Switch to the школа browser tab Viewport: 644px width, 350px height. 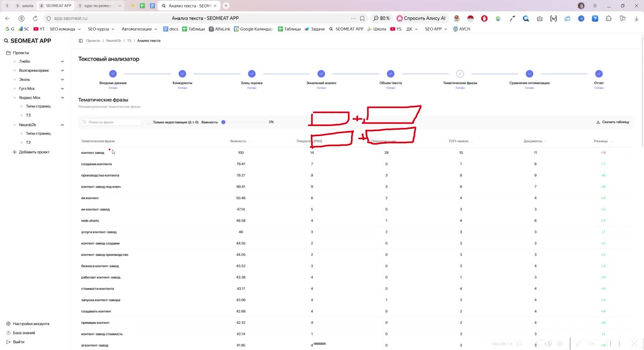(25, 6)
